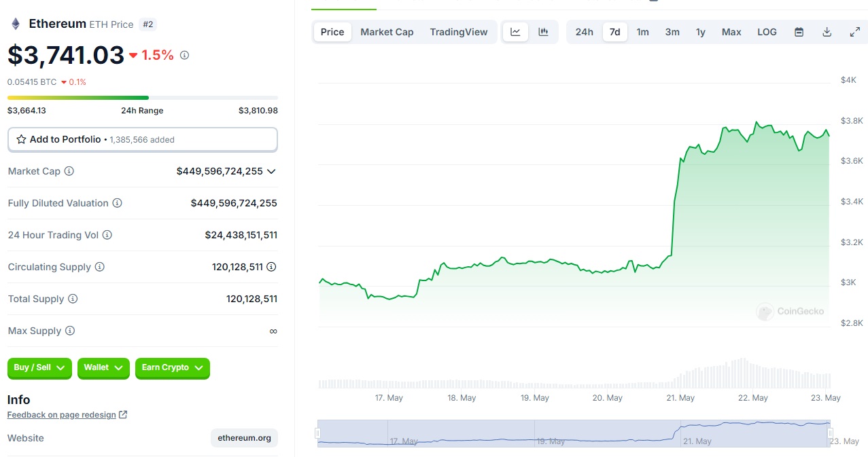Viewport: 868px width, 457px height.
Task: Click the 21. May label on the main chart axis
Action: [x=680, y=398]
